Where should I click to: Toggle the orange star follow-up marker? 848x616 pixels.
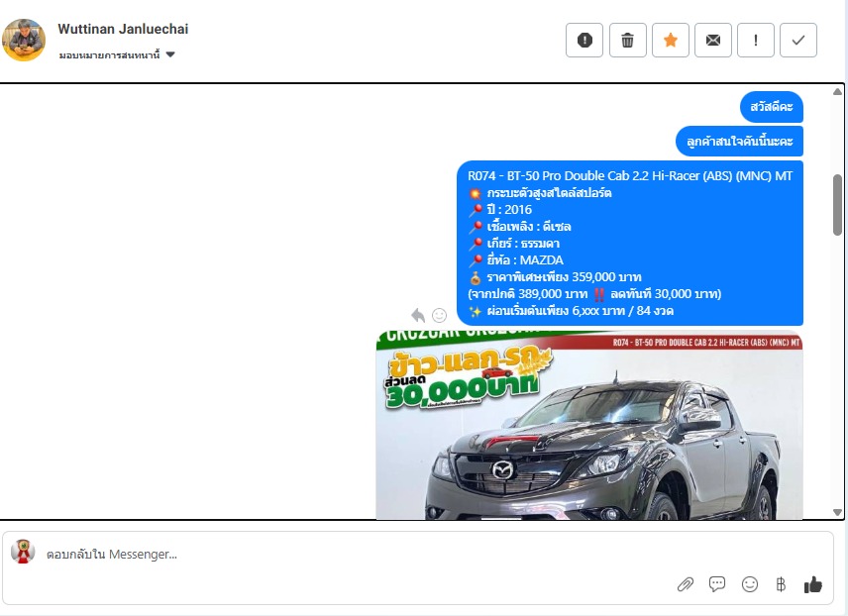[670, 40]
